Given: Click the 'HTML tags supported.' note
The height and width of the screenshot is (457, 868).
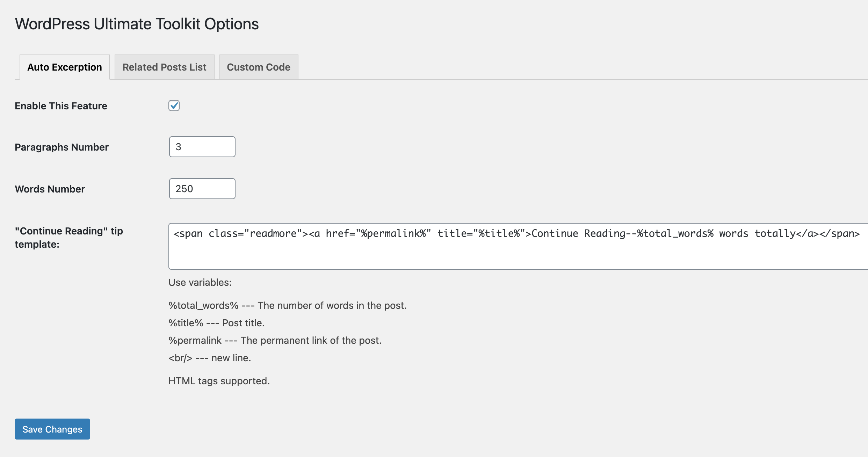Looking at the screenshot, I should click(x=219, y=381).
